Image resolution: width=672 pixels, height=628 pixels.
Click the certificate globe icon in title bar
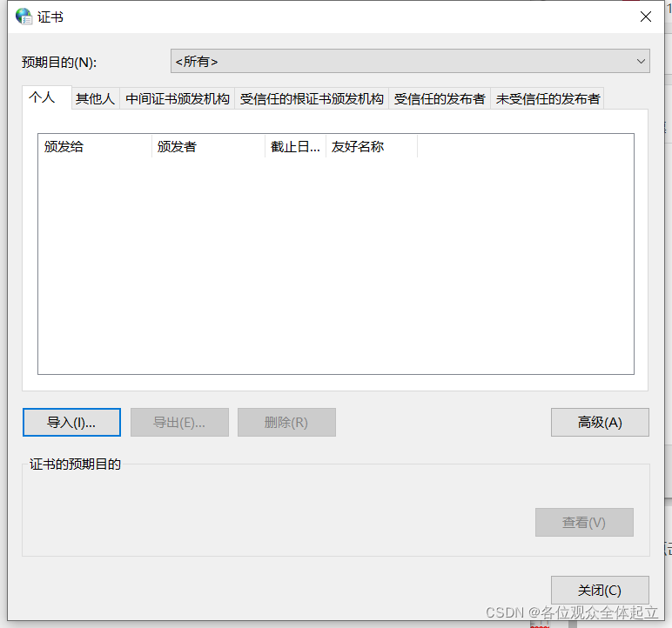pos(24,17)
